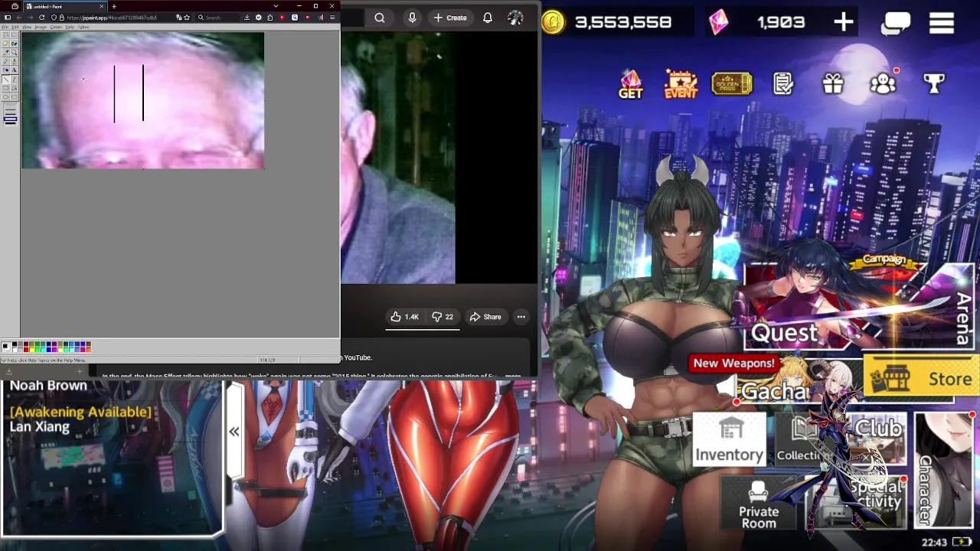The image size is (980, 551).
Task: Select the Pick Color eyedropper in Paint
Action: coord(5,53)
